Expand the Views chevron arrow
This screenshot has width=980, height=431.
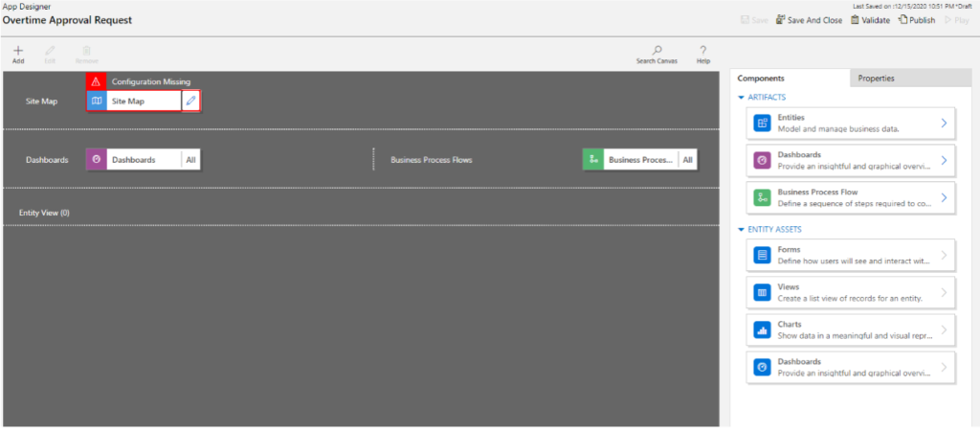(944, 292)
